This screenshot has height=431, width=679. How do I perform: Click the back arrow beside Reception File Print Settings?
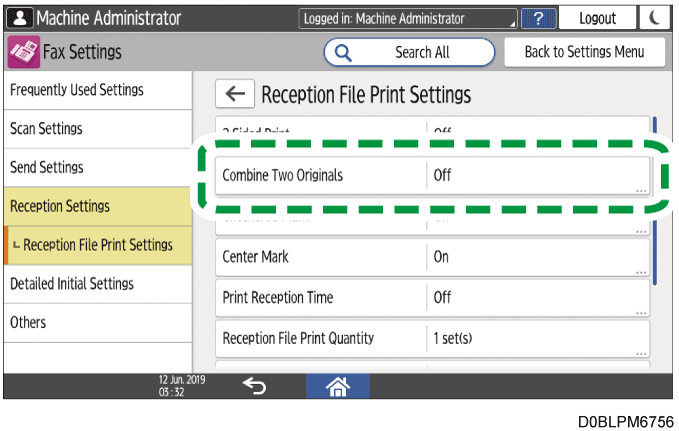tap(235, 95)
